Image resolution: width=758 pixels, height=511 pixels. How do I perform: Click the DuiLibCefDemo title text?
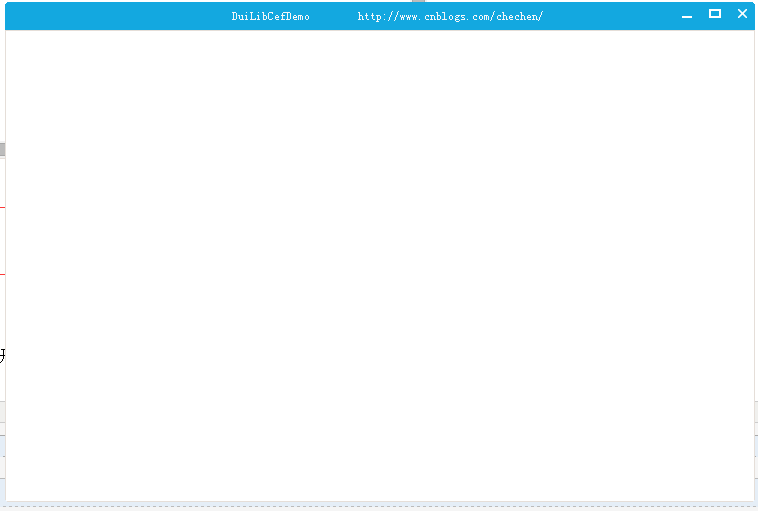click(x=270, y=16)
